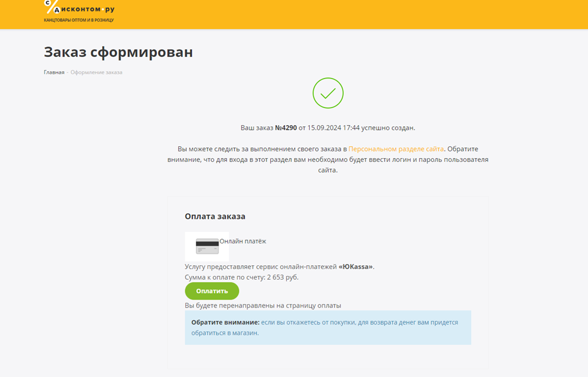588x377 pixels.
Task: Click the bank card payment icon
Action: [207, 246]
